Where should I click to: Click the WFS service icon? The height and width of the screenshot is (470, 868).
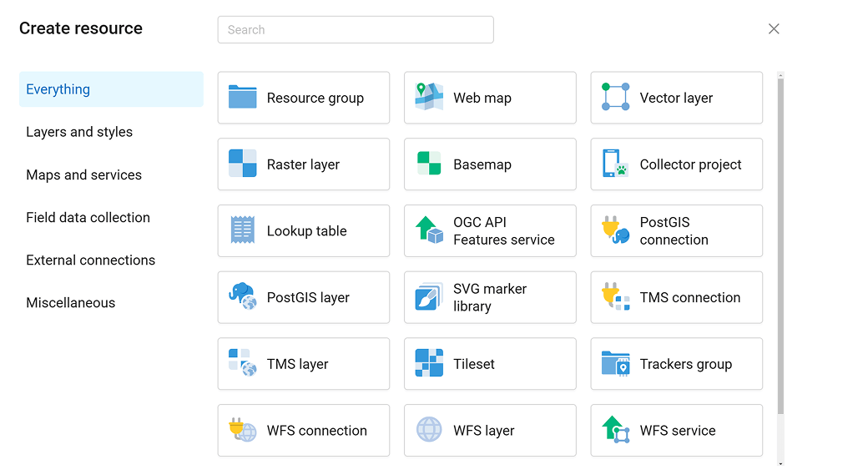616,431
